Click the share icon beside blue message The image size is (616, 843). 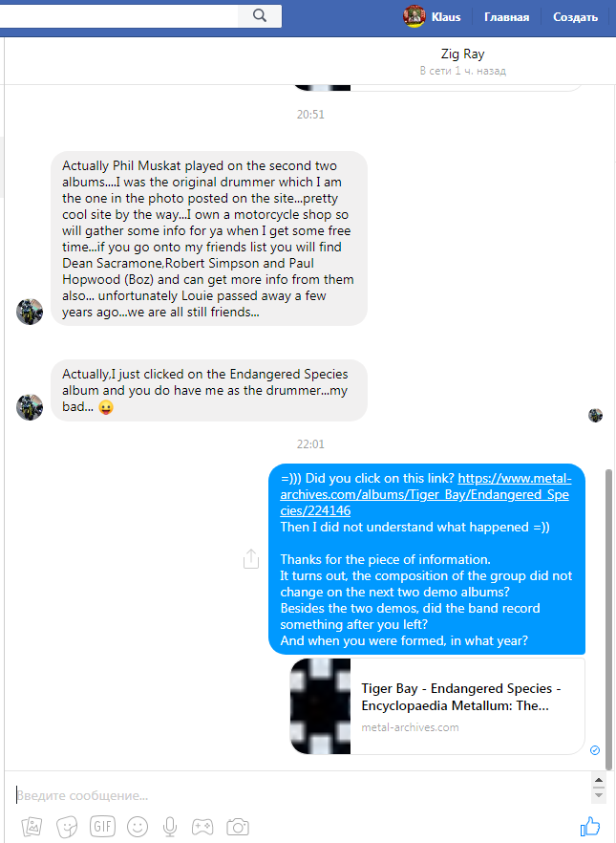pos(251,558)
